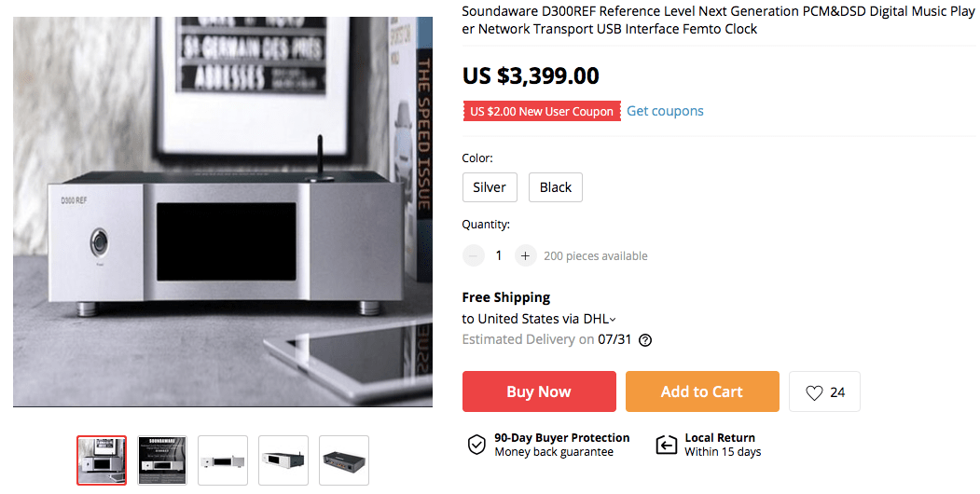Viewport: 980px width, 494px height.
Task: Click the main product image
Action: [x=223, y=212]
